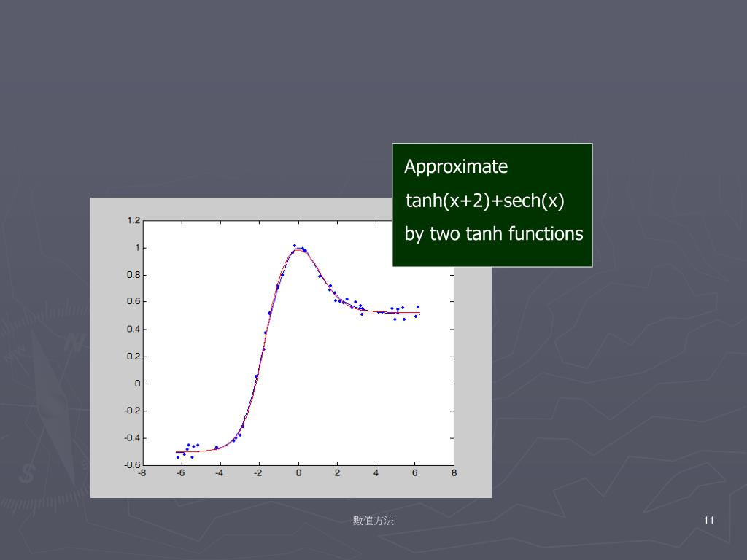Click the formula text 'tanh(x+2)+sech(x)'

[x=485, y=201]
